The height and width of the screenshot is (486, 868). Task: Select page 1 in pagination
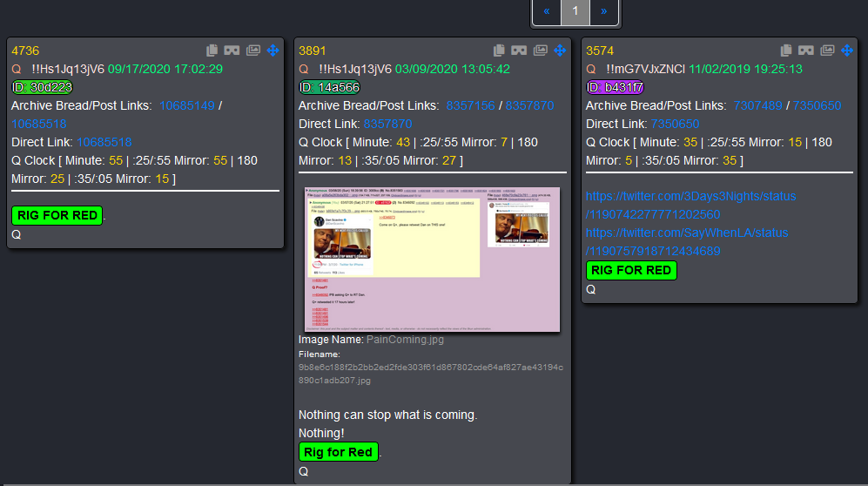(575, 11)
